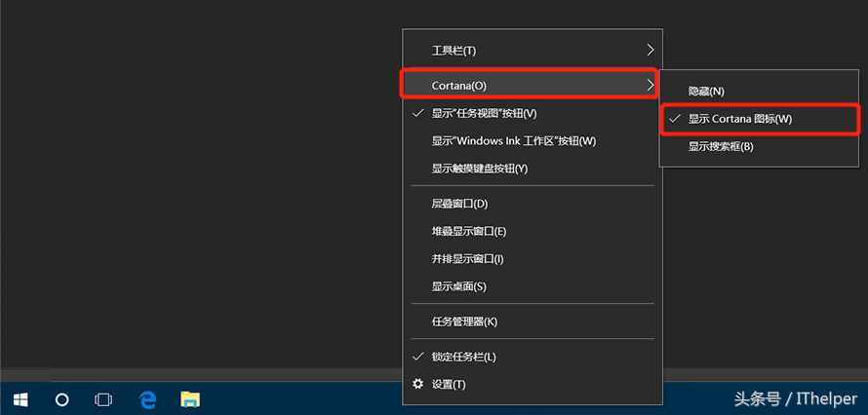Toggle 锁定任务栏(L) option
The image size is (868, 415).
pos(463,357)
